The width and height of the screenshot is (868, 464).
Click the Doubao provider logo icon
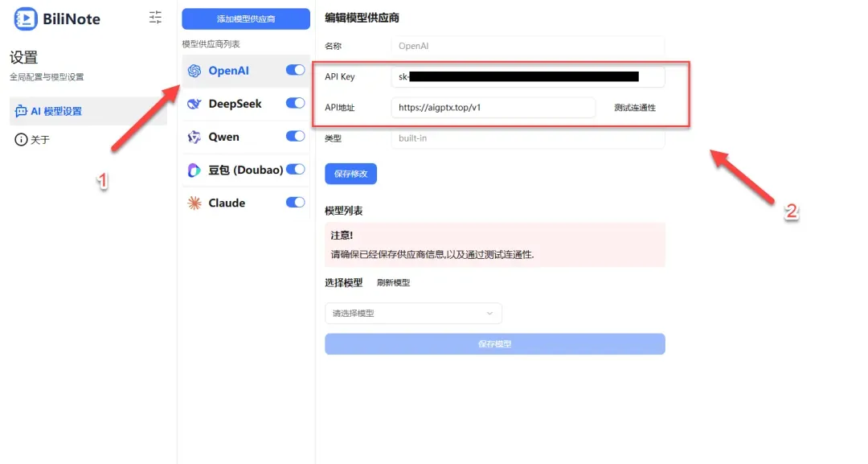tap(194, 170)
